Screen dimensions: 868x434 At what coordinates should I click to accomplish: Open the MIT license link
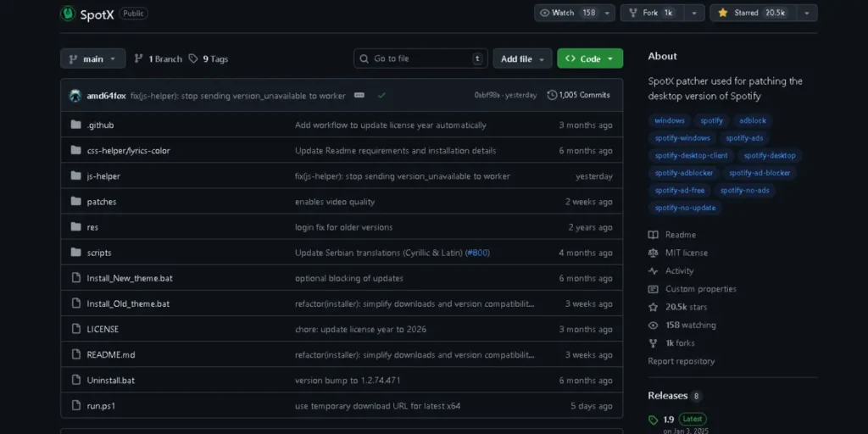(x=678, y=253)
